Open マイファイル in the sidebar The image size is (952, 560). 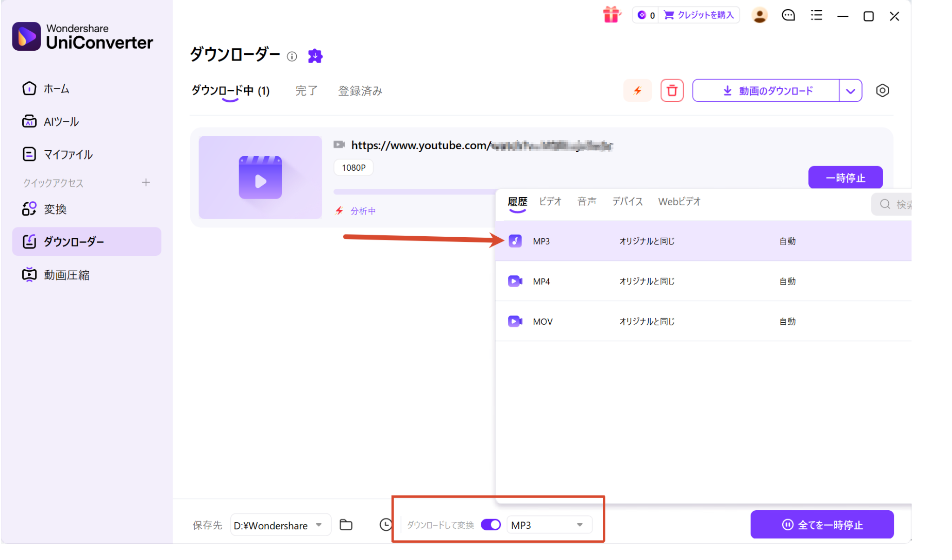pyautogui.click(x=87, y=154)
